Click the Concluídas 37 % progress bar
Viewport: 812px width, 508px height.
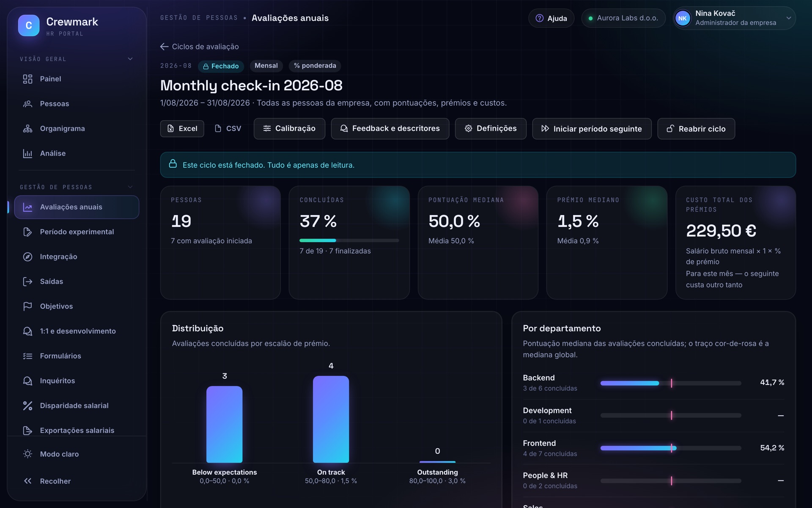[349, 240]
